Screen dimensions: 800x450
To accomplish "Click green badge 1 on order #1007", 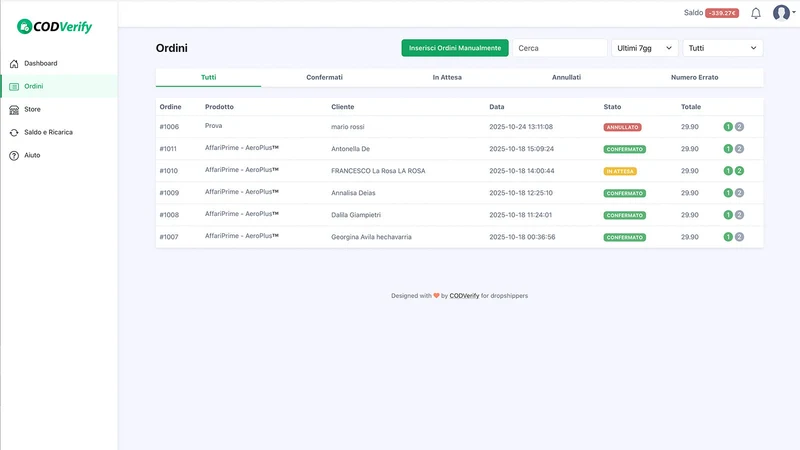I will point(728,237).
